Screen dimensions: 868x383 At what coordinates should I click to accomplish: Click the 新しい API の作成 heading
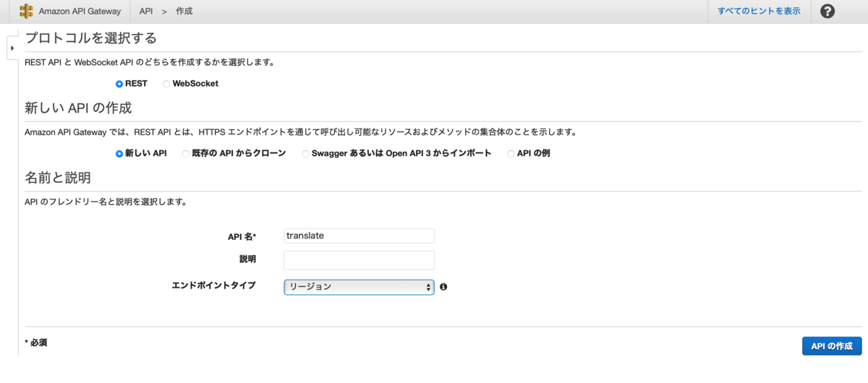[x=79, y=108]
